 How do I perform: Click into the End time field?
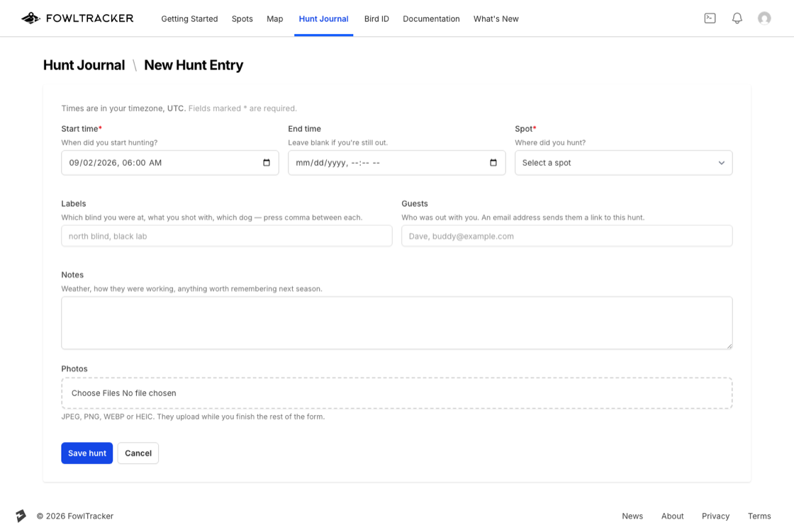pos(396,162)
